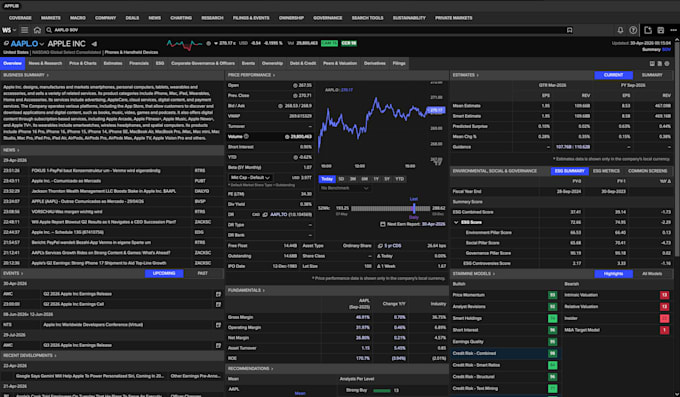Viewport: 680px width, 397px height.
Task: Click the speaker icon beside APPLE INC
Action: pyautogui.click(x=94, y=44)
